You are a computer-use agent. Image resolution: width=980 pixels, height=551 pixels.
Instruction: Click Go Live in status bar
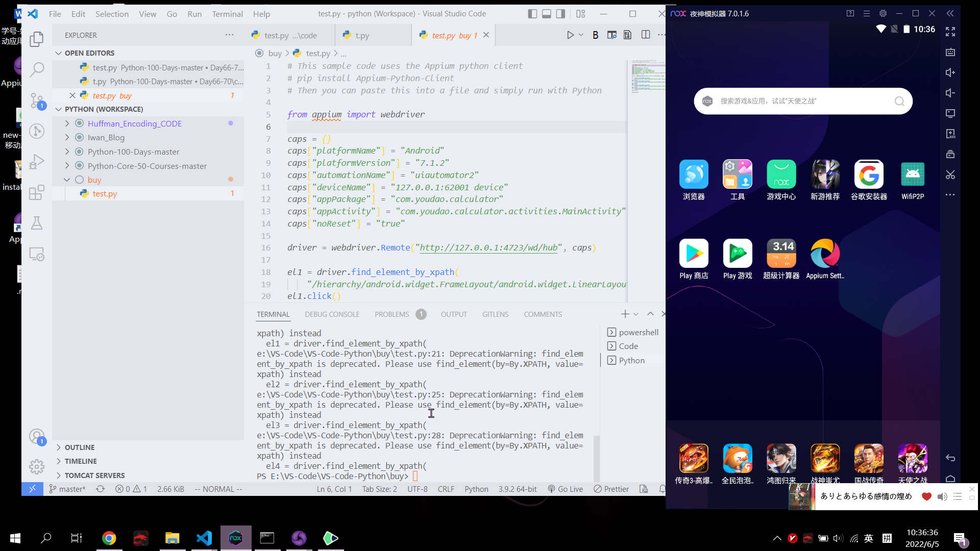[565, 489]
